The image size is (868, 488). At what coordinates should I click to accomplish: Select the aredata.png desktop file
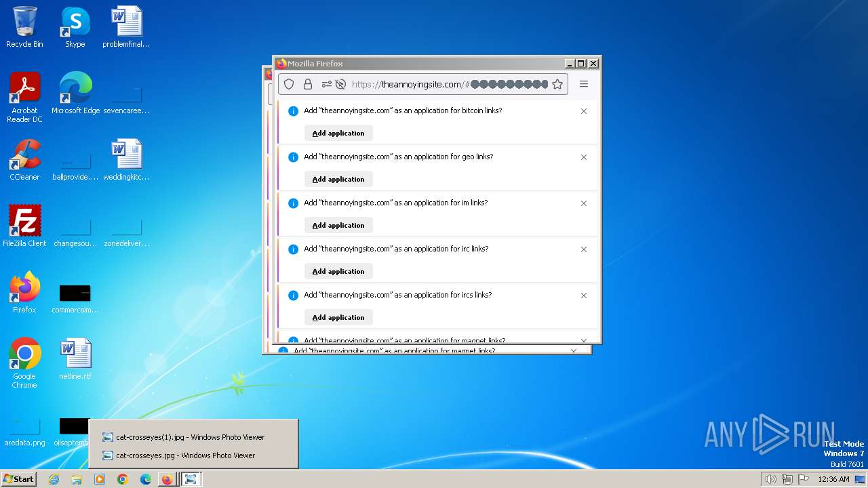pos(24,432)
